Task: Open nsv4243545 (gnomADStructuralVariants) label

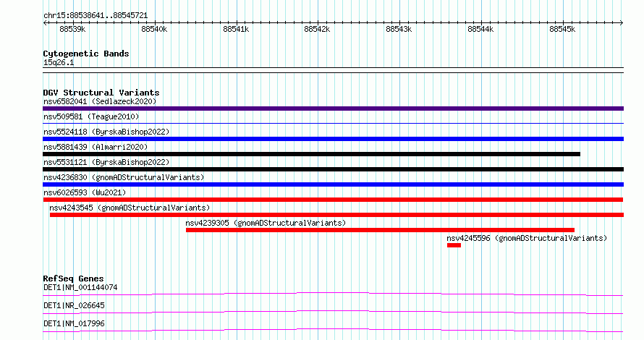Action: coord(130,208)
